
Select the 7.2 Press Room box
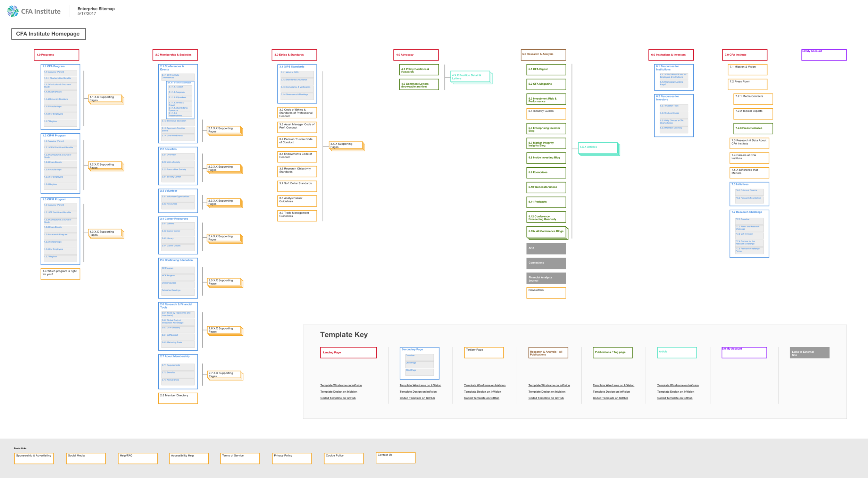(748, 84)
